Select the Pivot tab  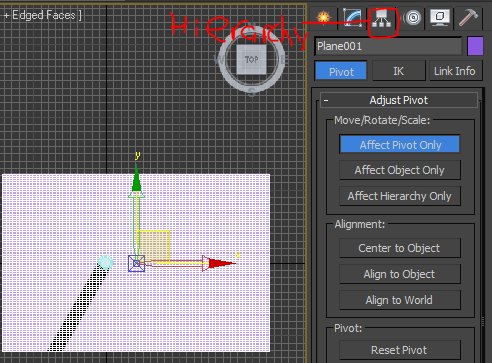click(341, 71)
